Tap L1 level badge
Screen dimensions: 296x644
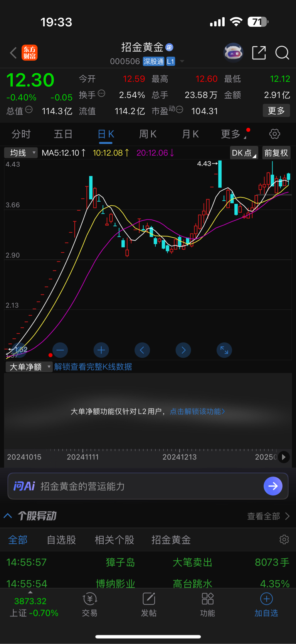[171, 61]
